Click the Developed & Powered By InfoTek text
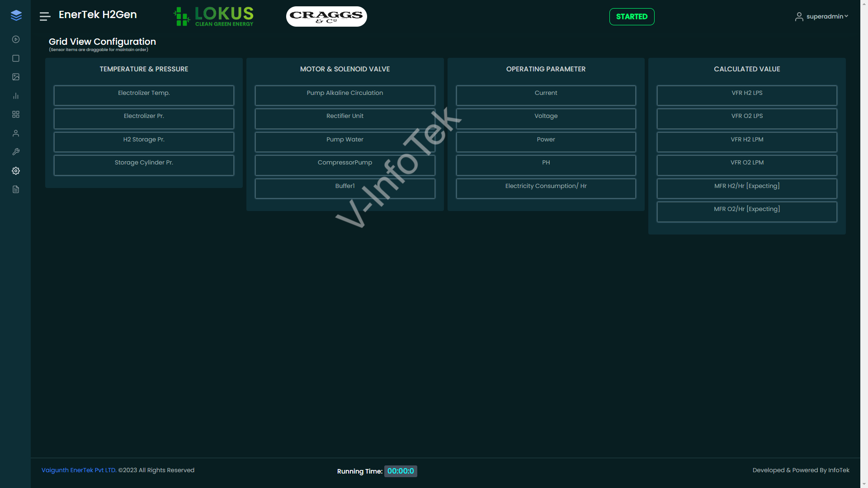Screen dimensions: 868x488 (x=801, y=470)
